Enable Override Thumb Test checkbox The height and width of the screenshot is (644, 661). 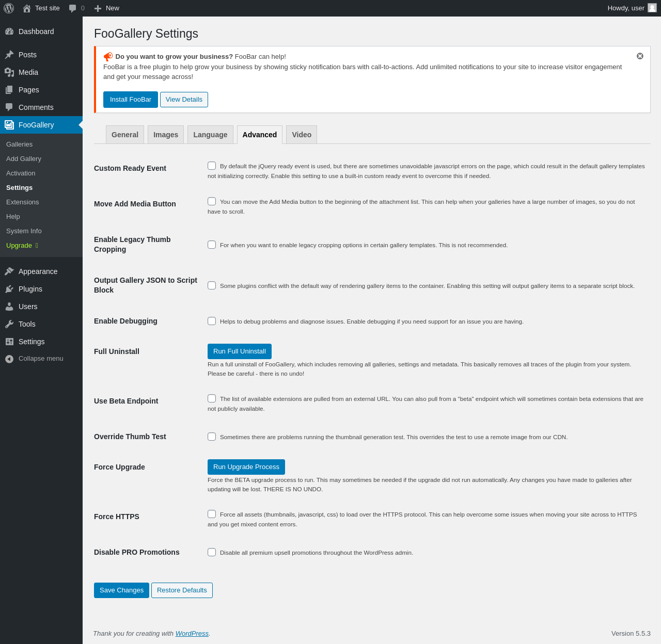(212, 437)
